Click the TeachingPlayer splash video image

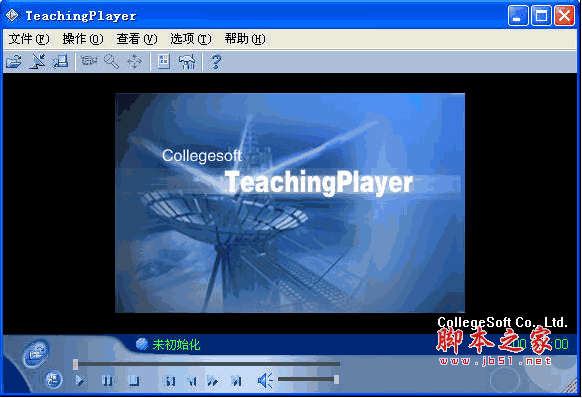[x=290, y=203]
